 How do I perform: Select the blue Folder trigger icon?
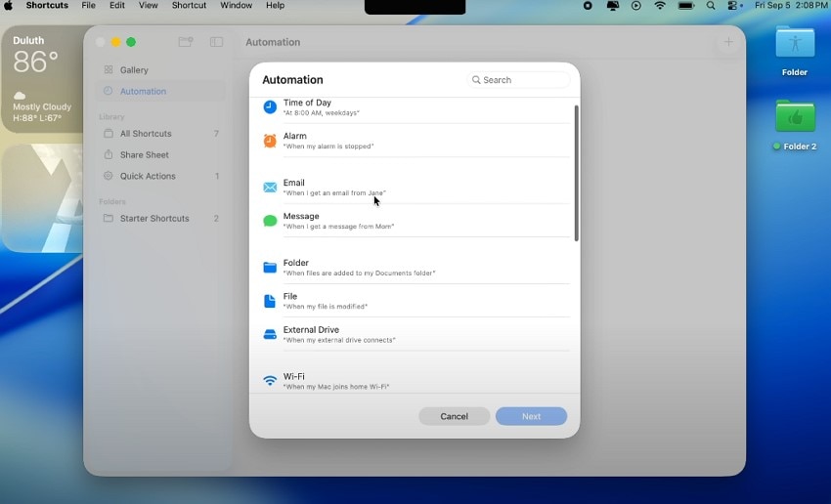[x=270, y=268]
